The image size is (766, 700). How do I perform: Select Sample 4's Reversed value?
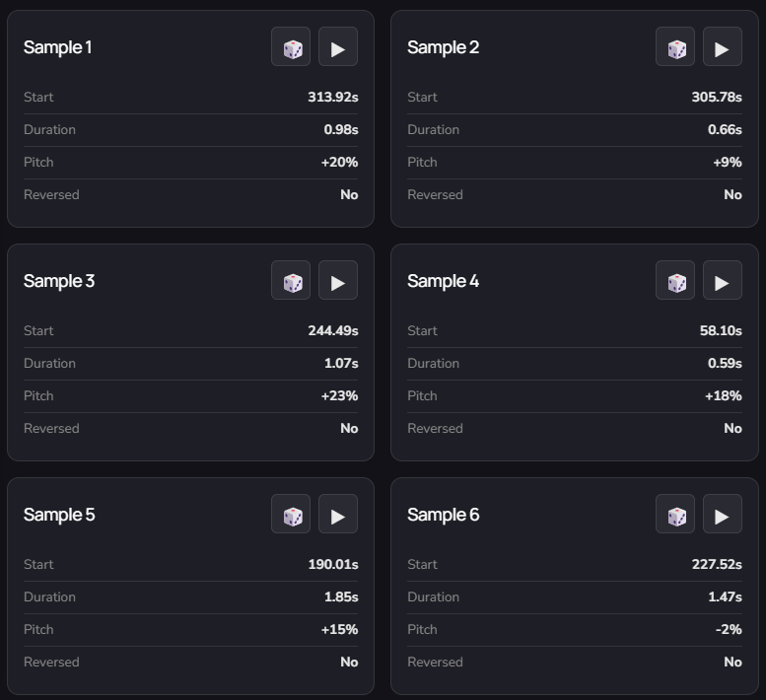pos(732,428)
